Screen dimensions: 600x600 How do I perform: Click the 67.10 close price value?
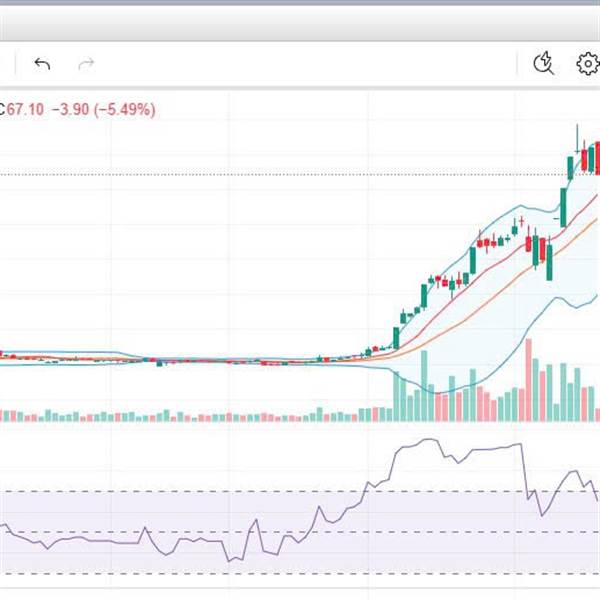pos(25,109)
